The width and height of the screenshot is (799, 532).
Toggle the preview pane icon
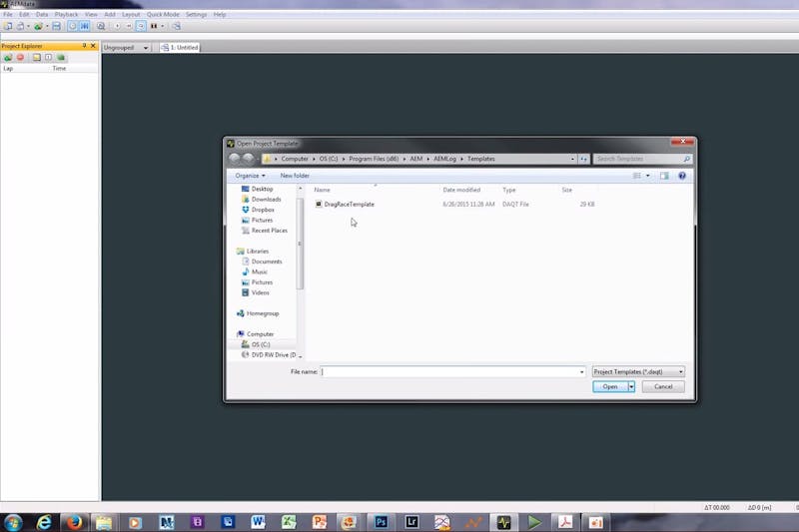click(666, 176)
